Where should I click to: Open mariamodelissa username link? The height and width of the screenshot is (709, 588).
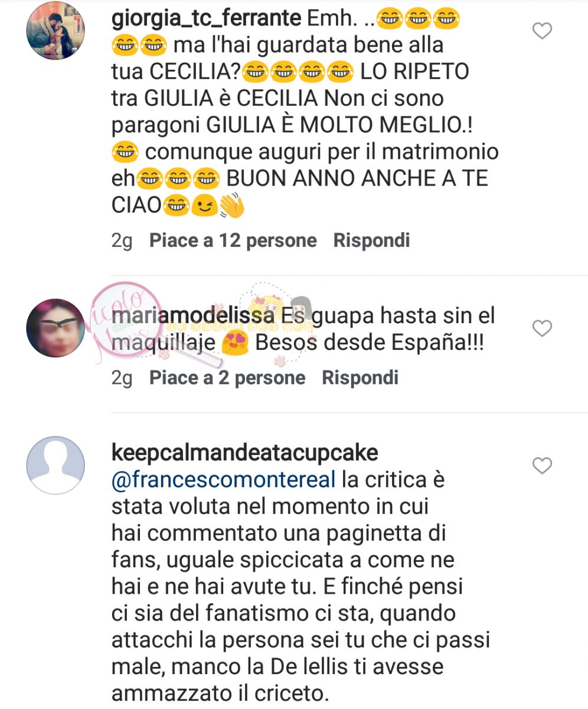click(x=193, y=317)
